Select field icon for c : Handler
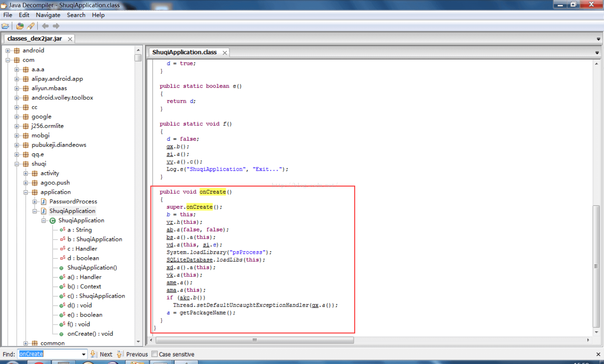The width and height of the screenshot is (604, 364). tap(62, 249)
